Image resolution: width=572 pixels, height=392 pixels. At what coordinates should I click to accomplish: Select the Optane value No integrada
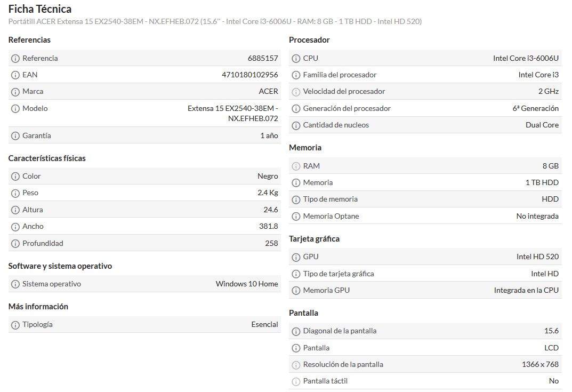tap(537, 216)
